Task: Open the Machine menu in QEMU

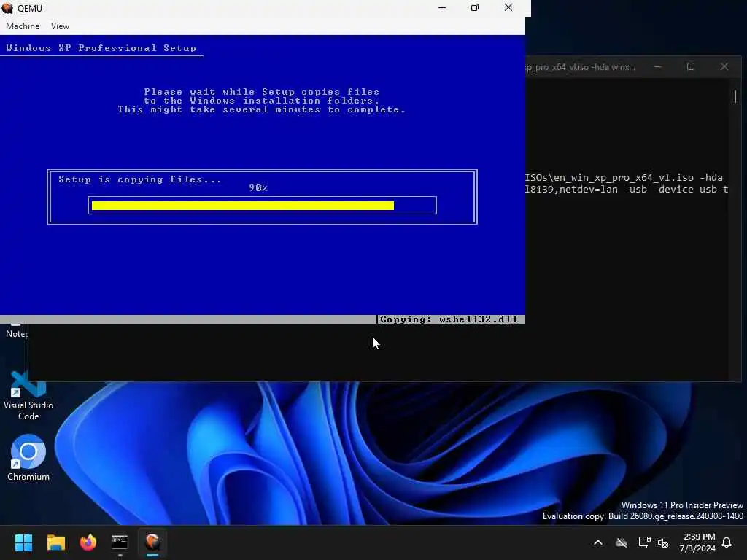Action: tap(23, 26)
